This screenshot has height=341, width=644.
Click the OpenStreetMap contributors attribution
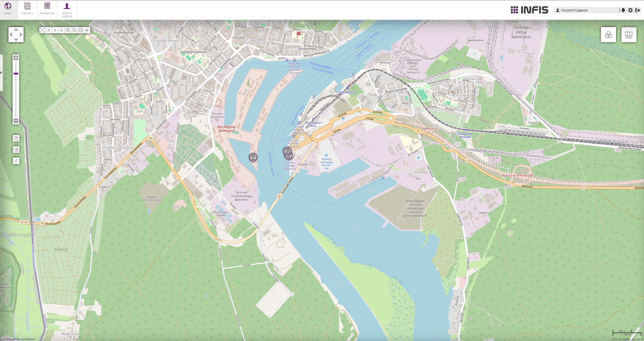(x=18, y=339)
